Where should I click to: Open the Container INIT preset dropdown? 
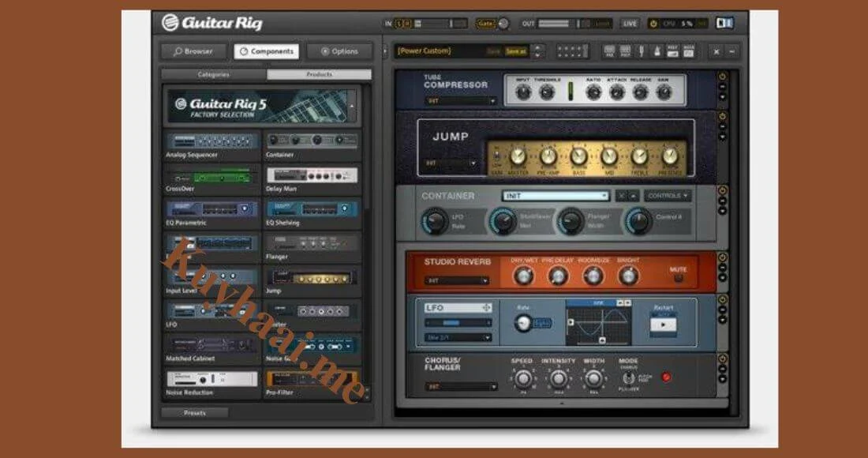point(556,196)
